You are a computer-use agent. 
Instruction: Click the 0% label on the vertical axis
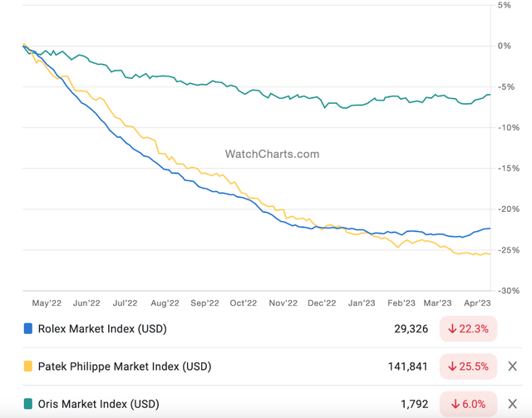point(504,46)
